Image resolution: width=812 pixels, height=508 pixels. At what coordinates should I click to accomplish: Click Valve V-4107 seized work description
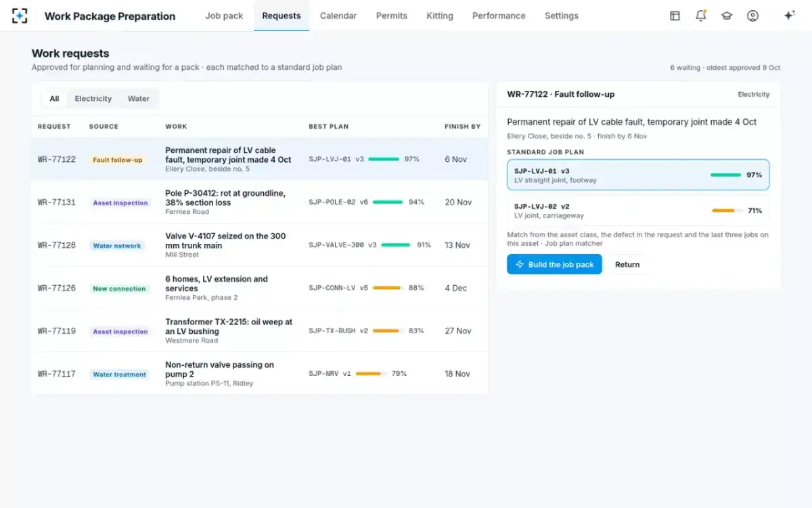click(225, 240)
